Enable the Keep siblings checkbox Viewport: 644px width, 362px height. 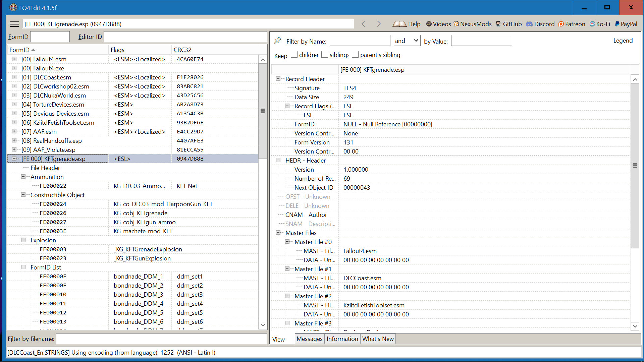click(x=325, y=54)
